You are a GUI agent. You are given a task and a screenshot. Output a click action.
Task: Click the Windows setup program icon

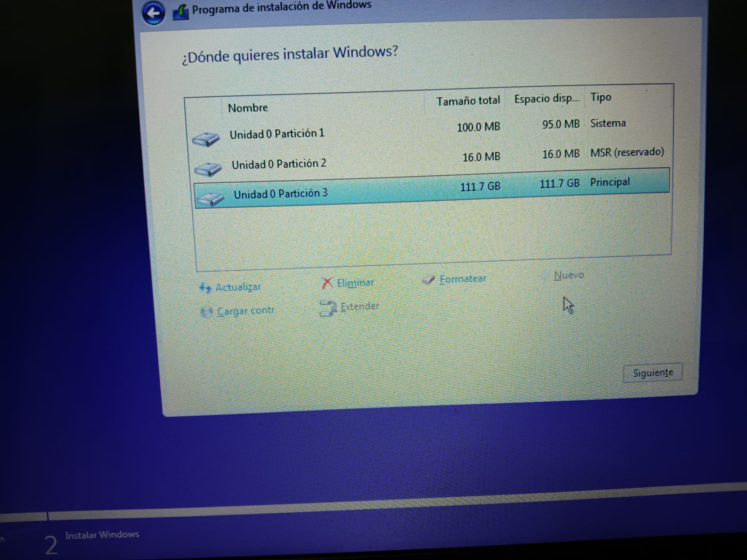pos(181,12)
